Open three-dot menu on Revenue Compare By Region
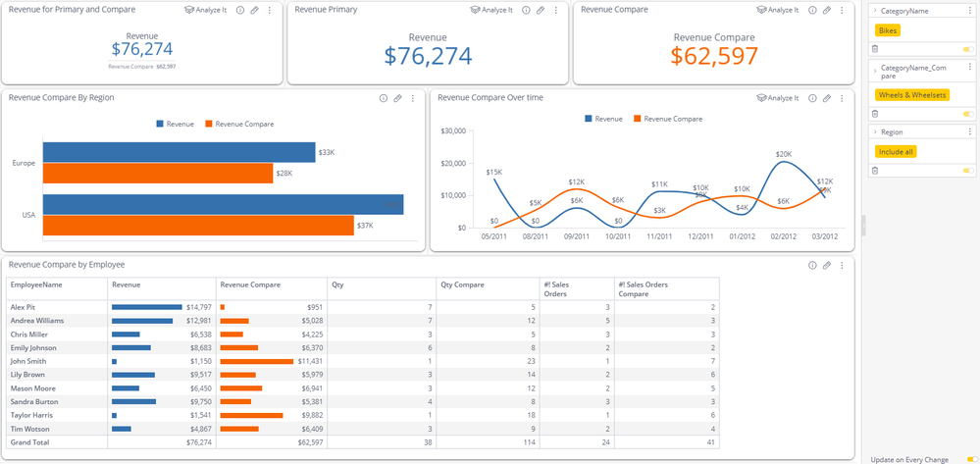This screenshot has height=464, width=980. [412, 98]
